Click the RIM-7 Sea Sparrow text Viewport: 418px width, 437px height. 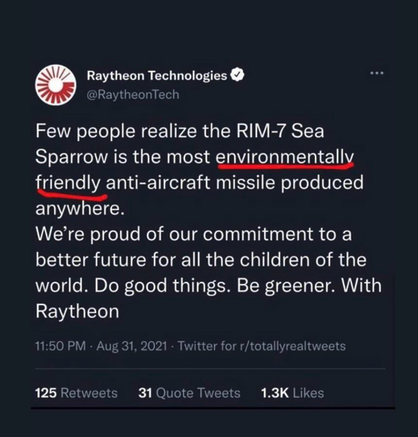180,144
